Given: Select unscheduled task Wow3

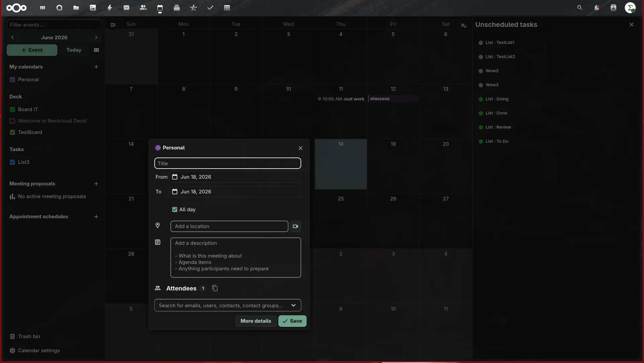Looking at the screenshot, I should coord(492,85).
